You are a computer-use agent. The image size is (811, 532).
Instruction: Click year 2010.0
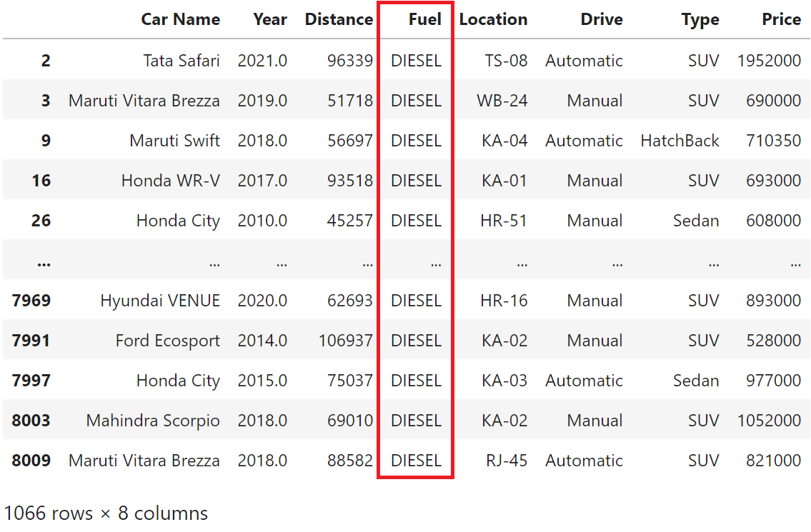[x=262, y=221]
